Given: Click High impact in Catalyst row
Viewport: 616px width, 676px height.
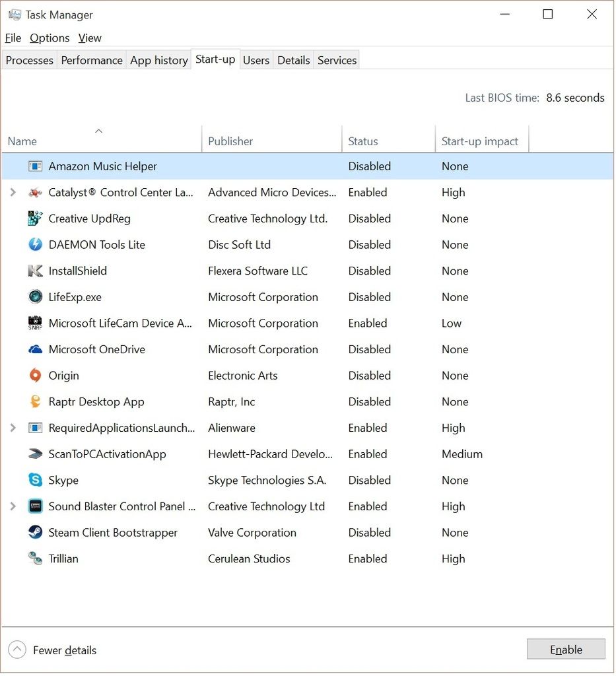Looking at the screenshot, I should click(454, 193).
